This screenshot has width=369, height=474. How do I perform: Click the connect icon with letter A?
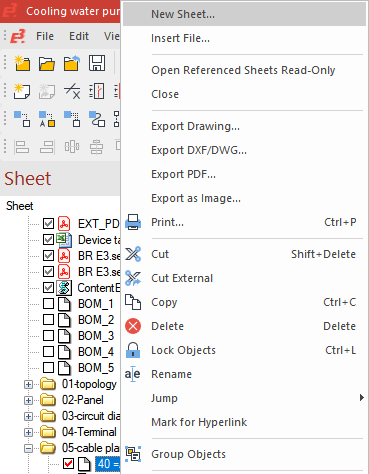47,119
